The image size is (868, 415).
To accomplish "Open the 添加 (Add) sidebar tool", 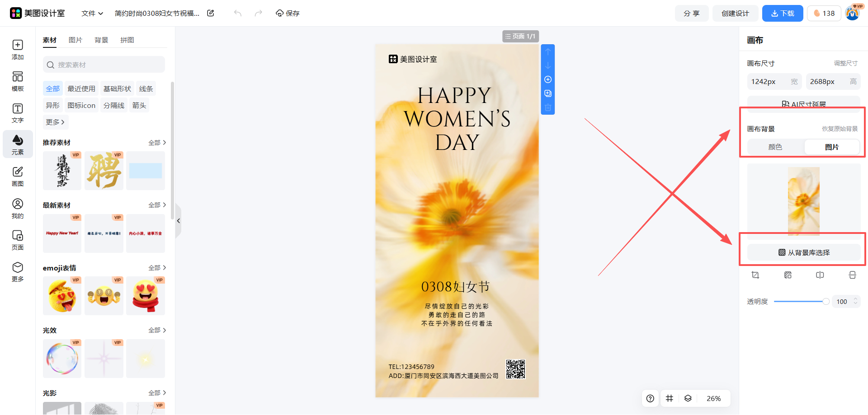I will [x=18, y=49].
